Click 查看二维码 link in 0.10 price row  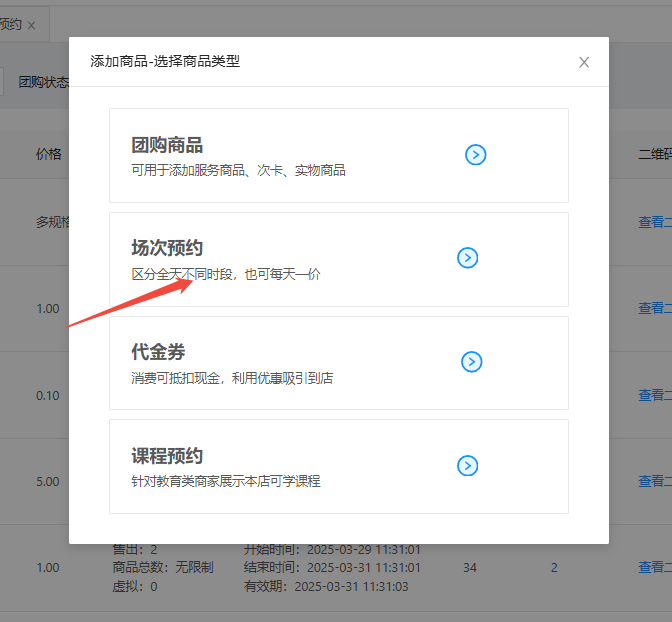tap(655, 395)
